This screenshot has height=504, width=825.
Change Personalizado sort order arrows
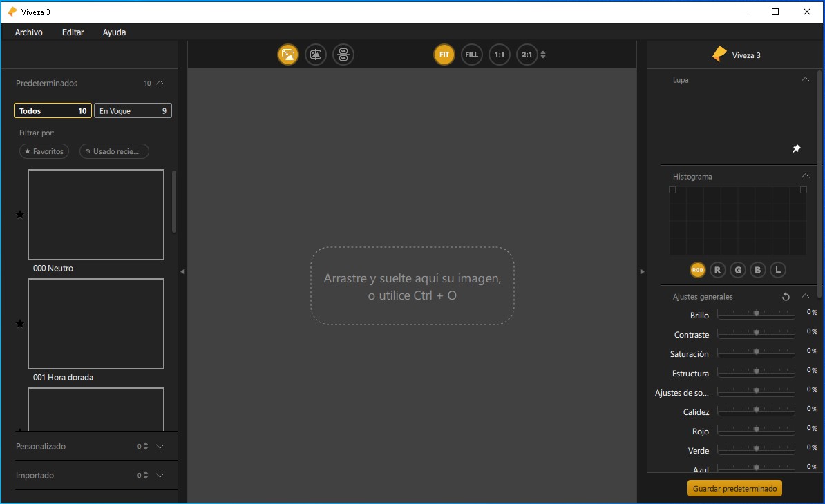146,446
